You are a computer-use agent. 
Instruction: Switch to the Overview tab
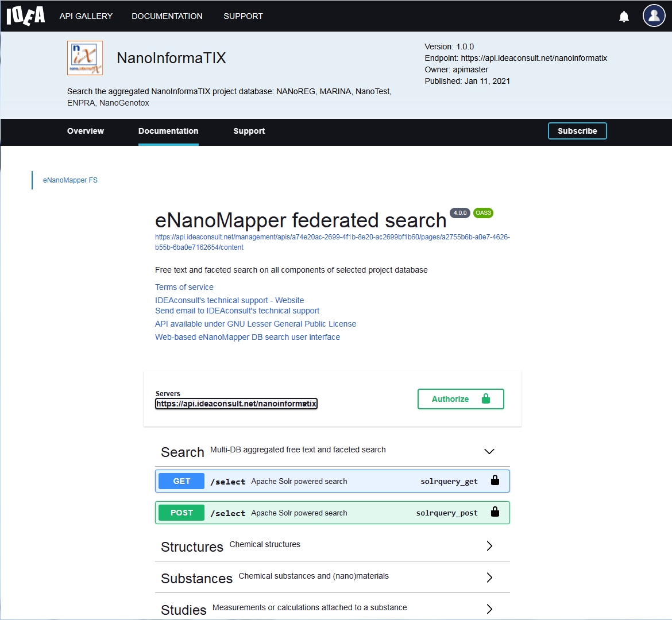(x=86, y=131)
